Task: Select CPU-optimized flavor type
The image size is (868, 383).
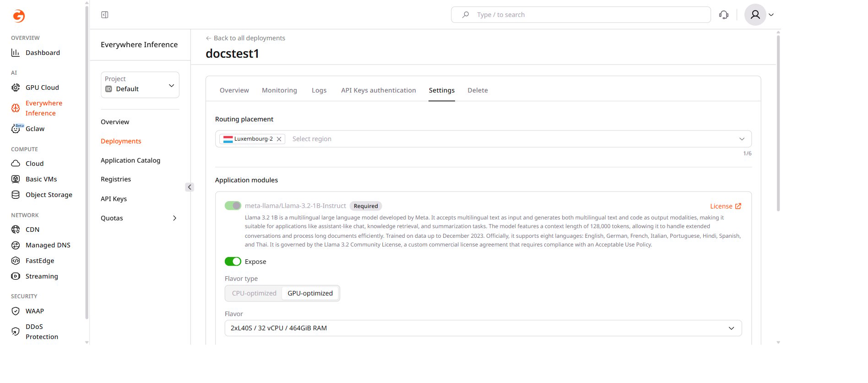Action: coord(254,293)
